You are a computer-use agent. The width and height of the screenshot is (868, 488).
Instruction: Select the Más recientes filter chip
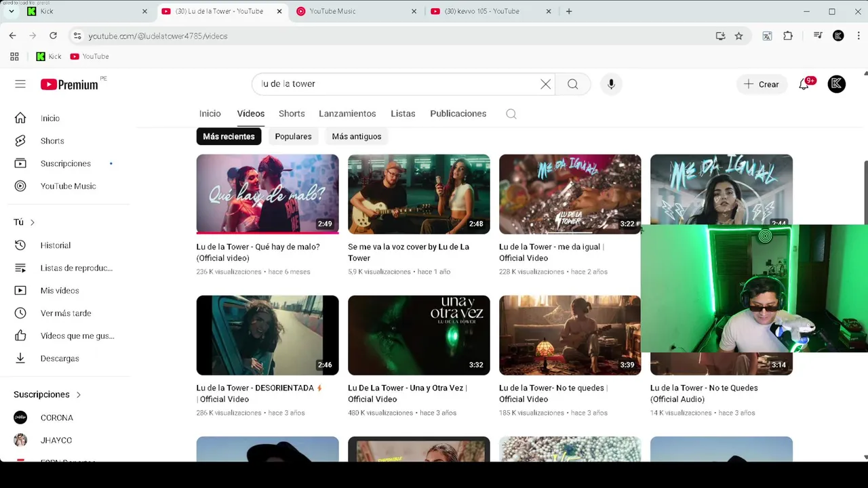click(229, 136)
